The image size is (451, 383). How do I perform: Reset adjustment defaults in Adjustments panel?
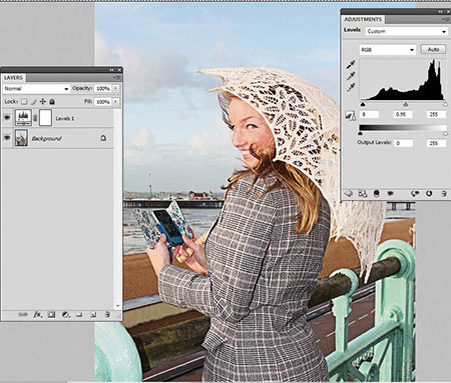(429, 193)
